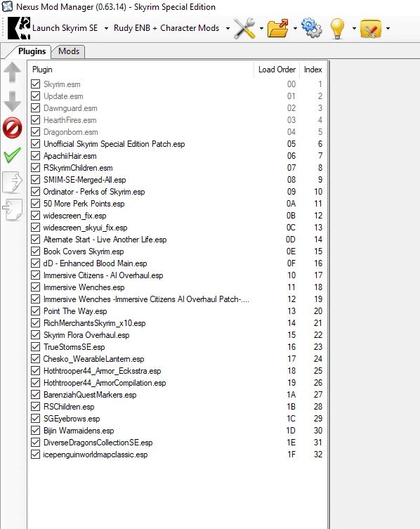Viewport: 420px width, 529px height.
Task: Disable TrueStormsSE.esp checkbox
Action: pyautogui.click(x=35, y=347)
